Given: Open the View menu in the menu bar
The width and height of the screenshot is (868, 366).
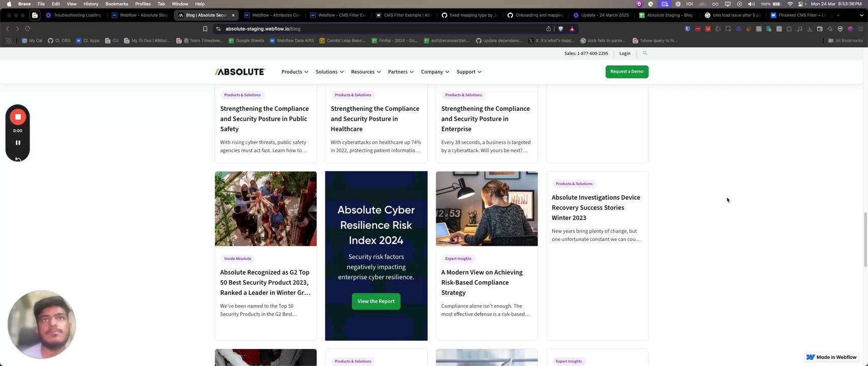Looking at the screenshot, I should click(x=72, y=4).
